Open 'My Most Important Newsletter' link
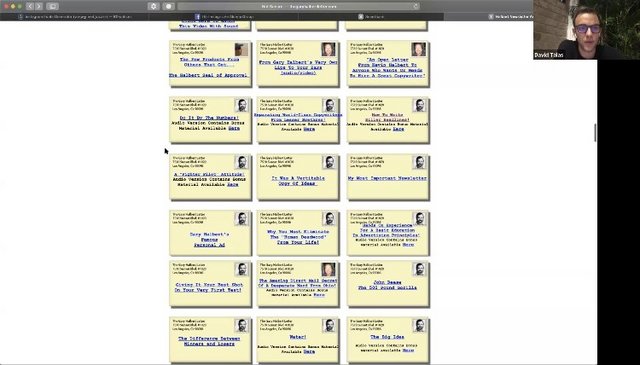Viewport: 640px width, 365px height. point(387,178)
